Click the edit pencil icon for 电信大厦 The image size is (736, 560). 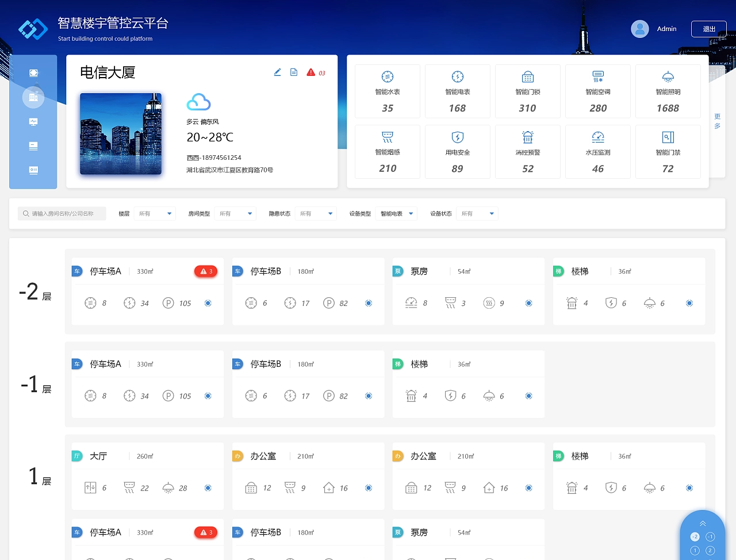tap(277, 72)
